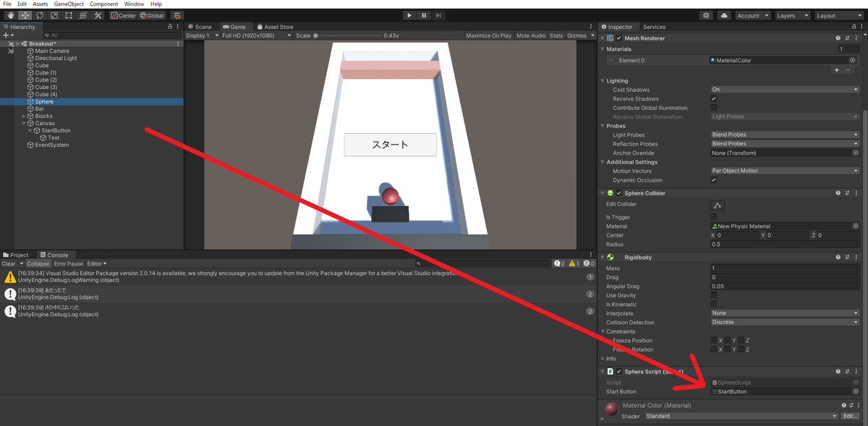Image resolution: width=868 pixels, height=426 pixels.
Task: Enable Is Trigger checkbox
Action: (x=714, y=217)
